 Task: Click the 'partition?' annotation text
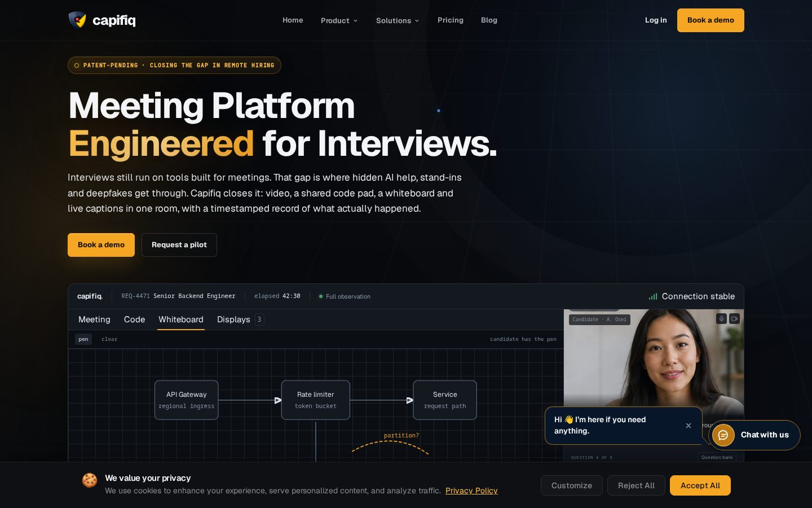click(401, 435)
